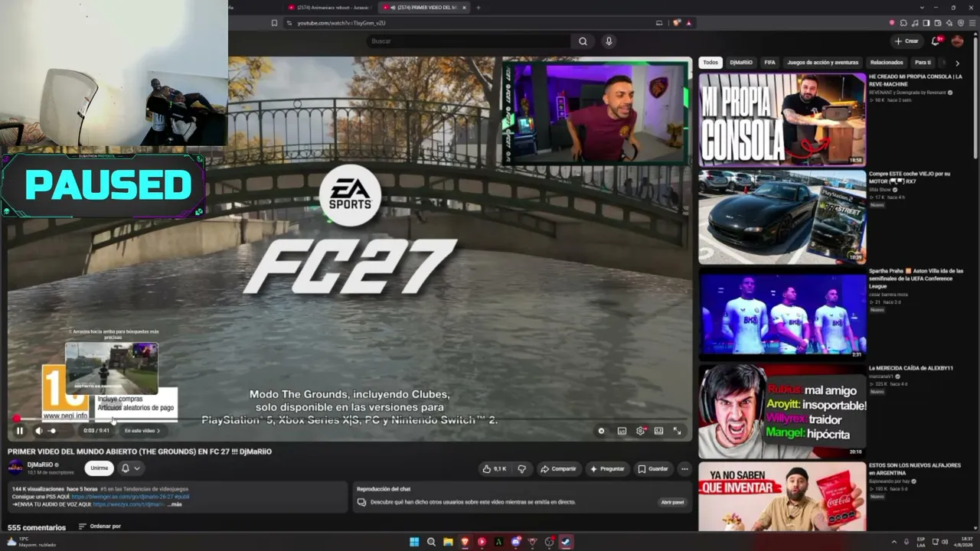Open 'LA MERECIDA CAÍDA DE ALEXBY11' video title
The height and width of the screenshot is (551, 980).
910,368
